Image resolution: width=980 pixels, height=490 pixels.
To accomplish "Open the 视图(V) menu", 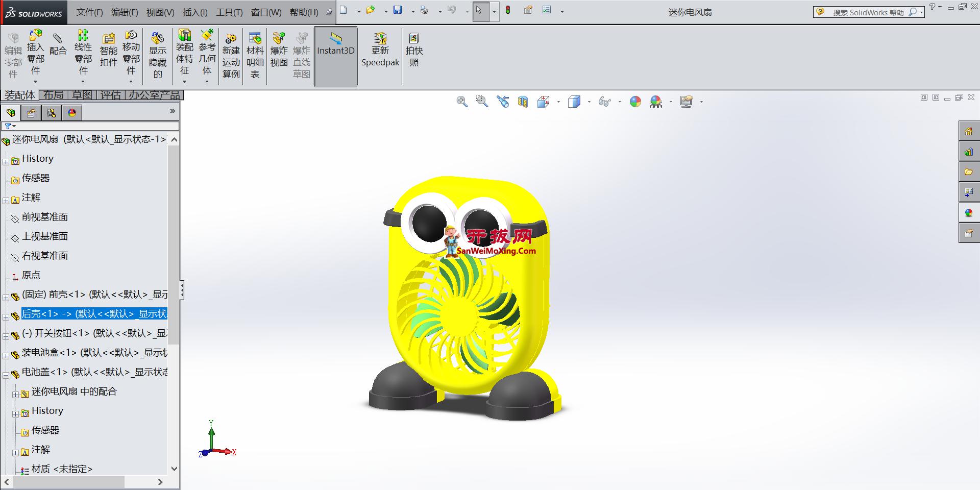I will [x=160, y=12].
